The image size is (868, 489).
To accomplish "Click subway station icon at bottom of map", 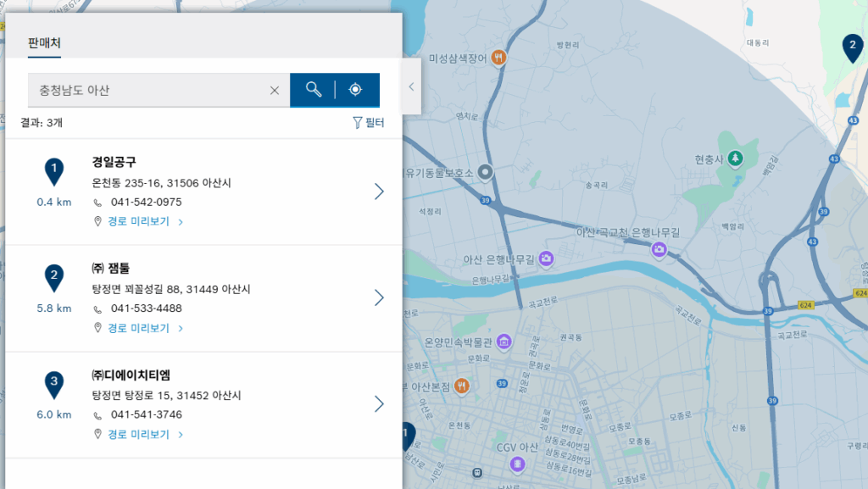I will [477, 473].
